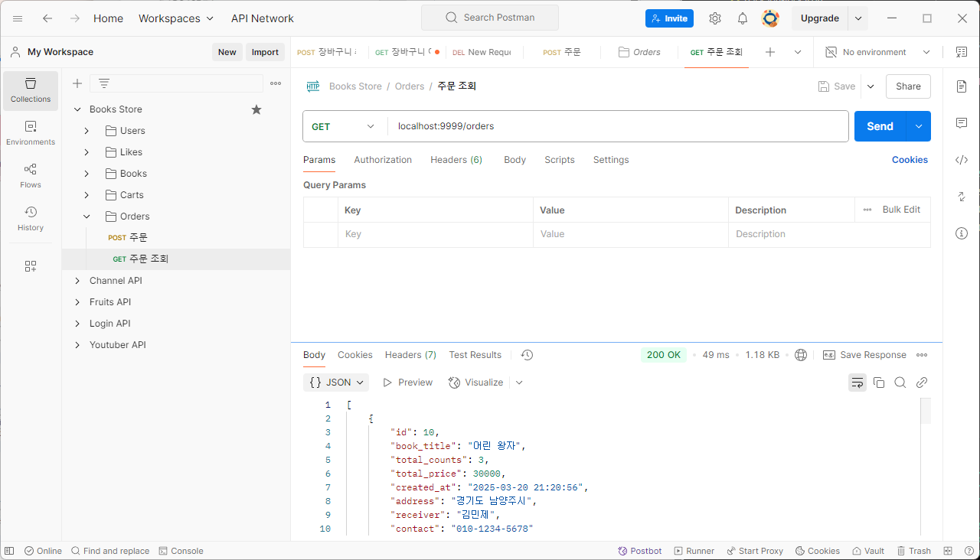Open the hamburger menu icon

[x=18, y=18]
